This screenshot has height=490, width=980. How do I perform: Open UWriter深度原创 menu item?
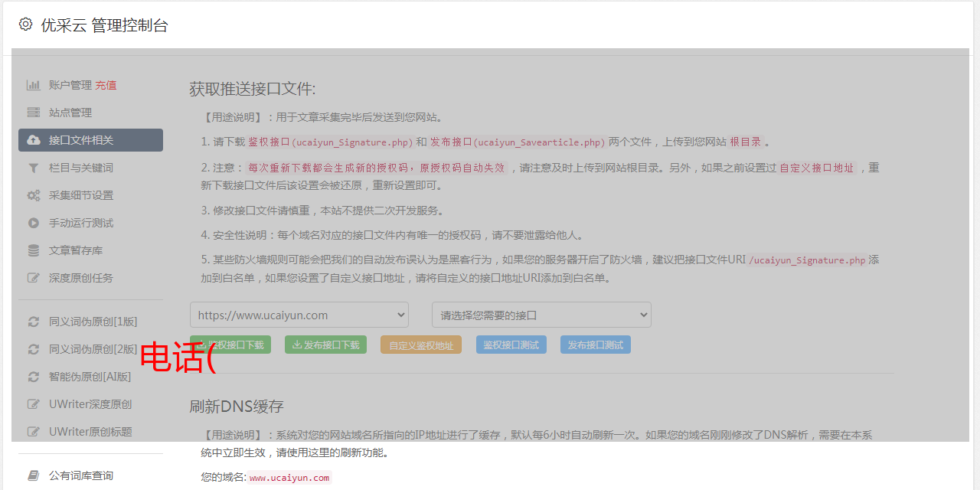click(x=90, y=404)
